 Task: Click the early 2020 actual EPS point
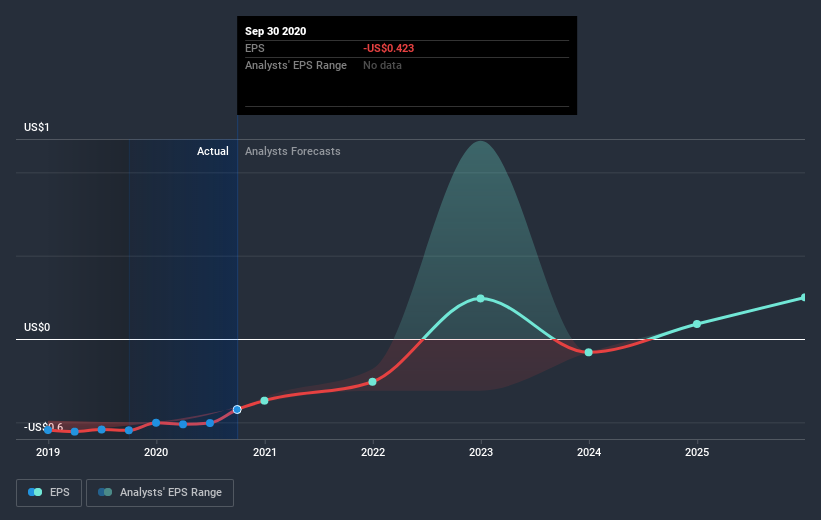click(x=156, y=423)
